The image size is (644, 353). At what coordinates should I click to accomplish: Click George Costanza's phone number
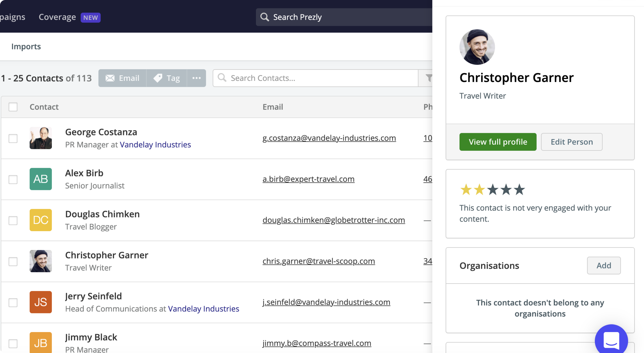pos(428,138)
